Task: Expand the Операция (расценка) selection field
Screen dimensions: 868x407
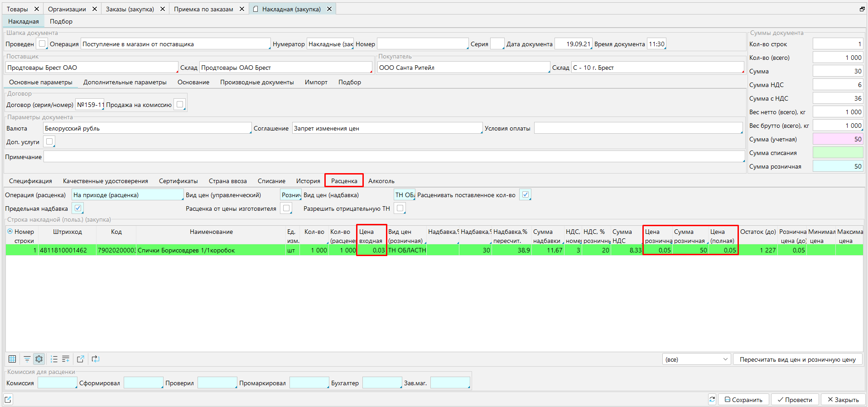Action: click(127, 195)
